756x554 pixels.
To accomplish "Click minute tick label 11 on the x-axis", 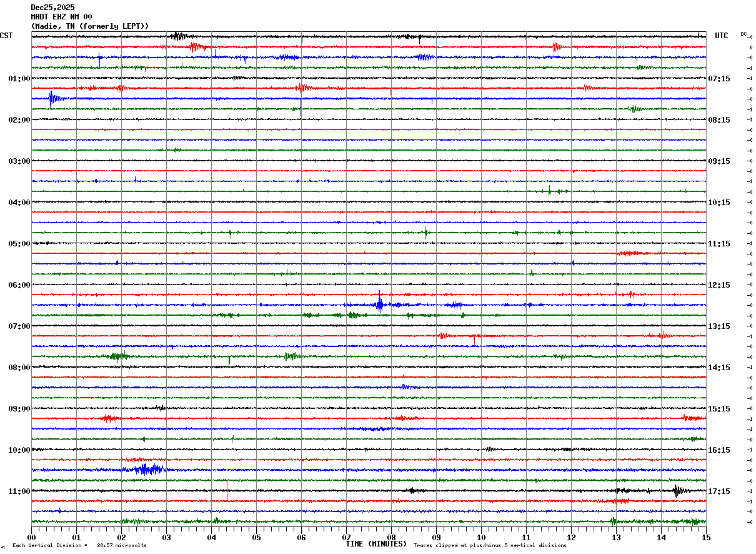I will pos(526,537).
